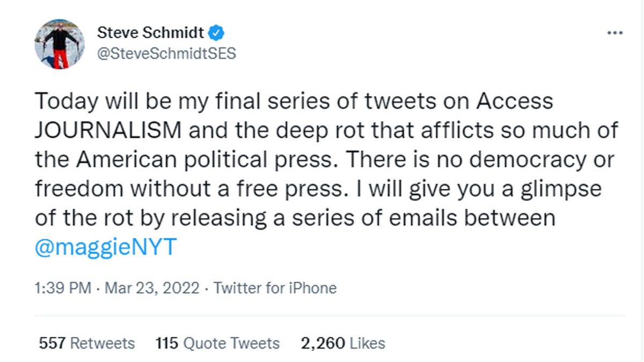This screenshot has width=644, height=362.
Task: View the 2,260 Likes list
Action: point(343,343)
